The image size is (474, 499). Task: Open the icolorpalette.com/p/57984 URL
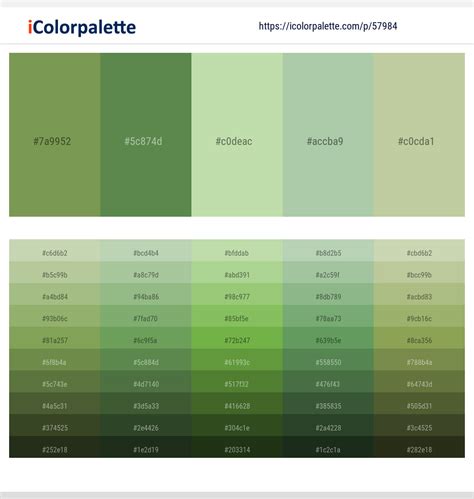click(x=328, y=26)
